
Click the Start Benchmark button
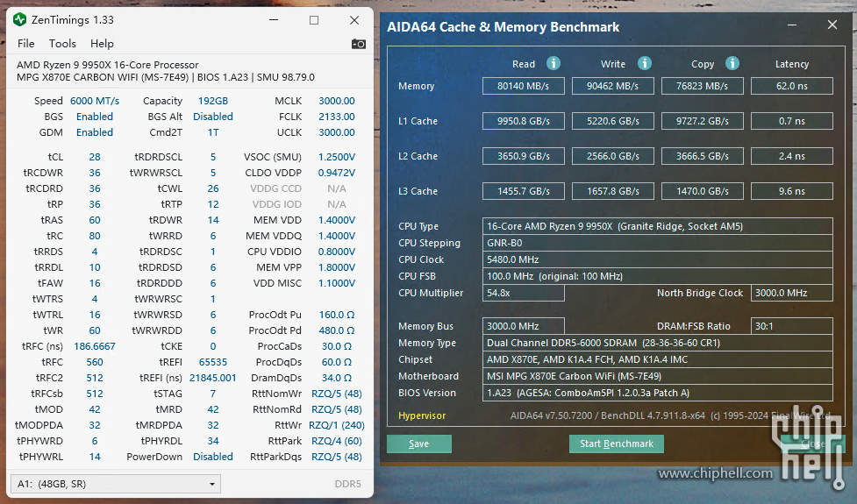617,444
